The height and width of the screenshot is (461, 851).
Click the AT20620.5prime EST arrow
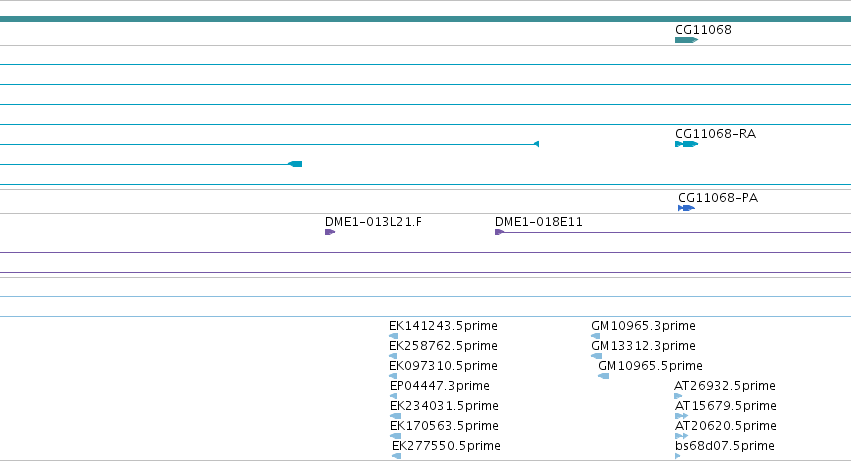(x=682, y=436)
